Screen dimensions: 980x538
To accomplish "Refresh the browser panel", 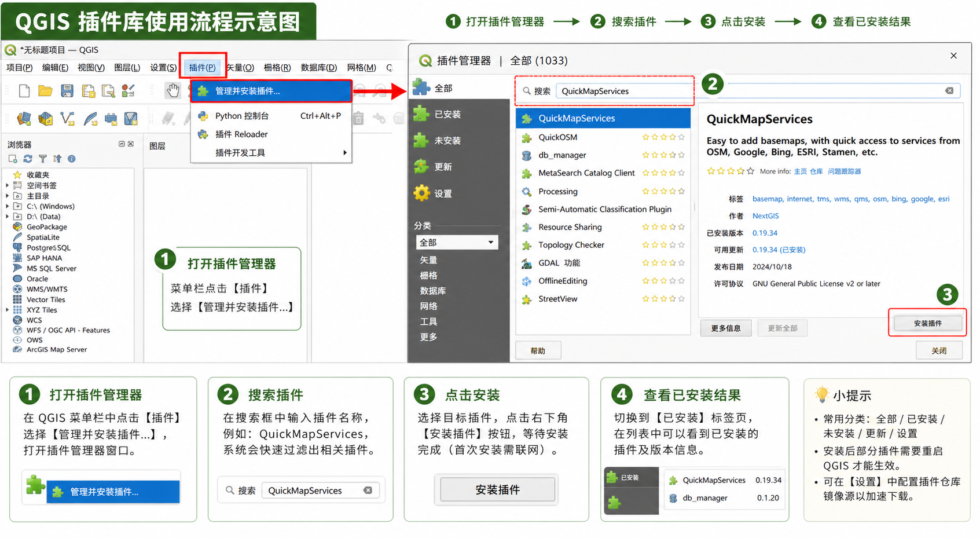I will [x=28, y=159].
